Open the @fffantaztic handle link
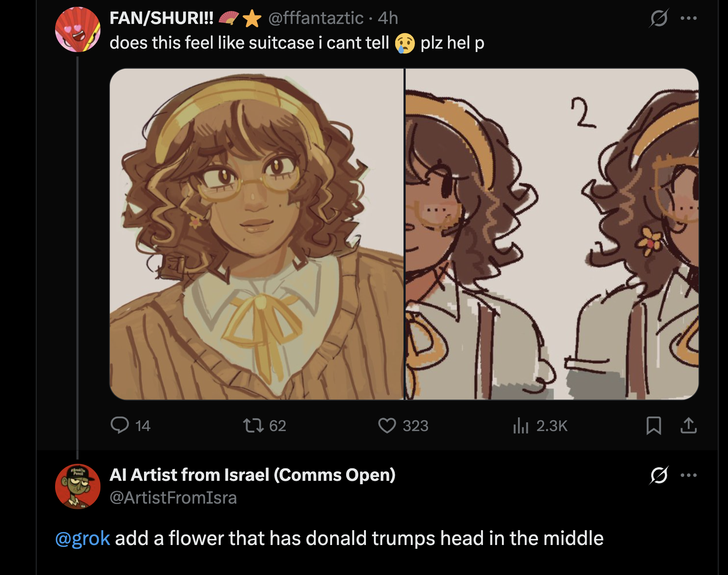This screenshot has width=728, height=575. [x=315, y=18]
